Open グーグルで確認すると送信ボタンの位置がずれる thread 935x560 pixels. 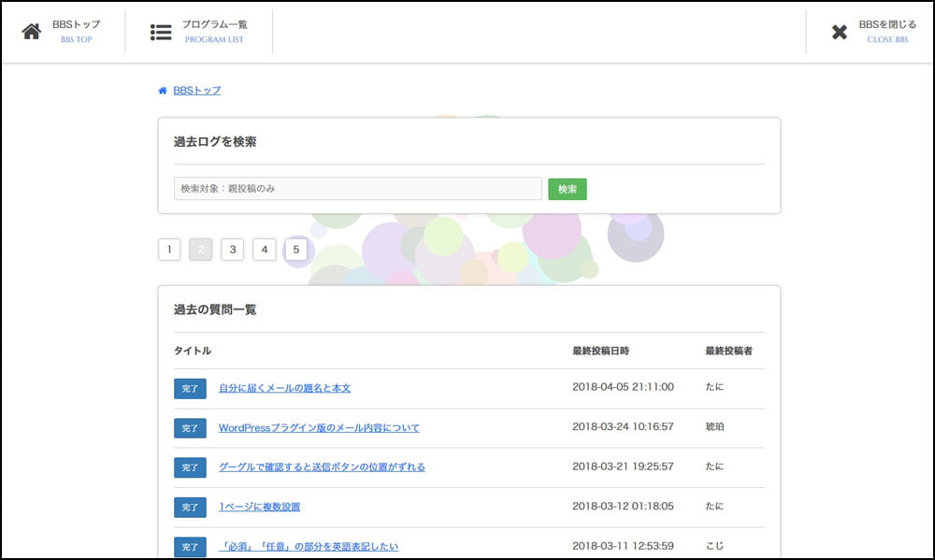[x=322, y=467]
